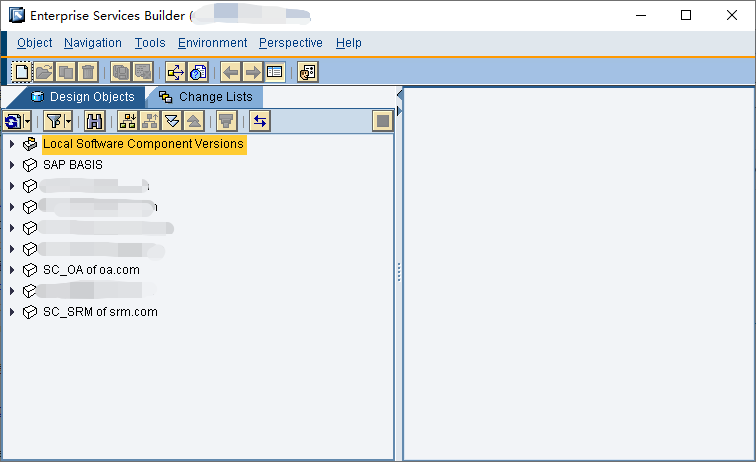Collapse the navigation pane with the upper left-pointing splitter arrow
Viewport: 756px width, 462px height.
pyautogui.click(x=399, y=95)
